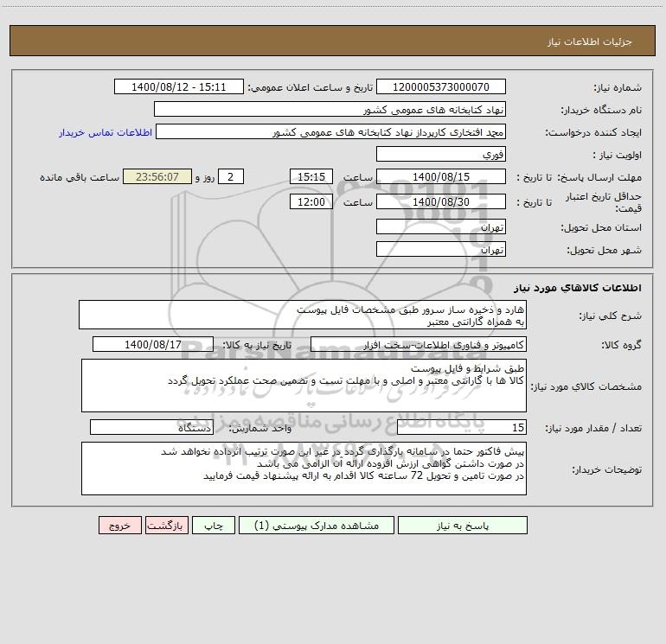The image size is (666, 644).
Task: Click response deadline date 1400/08/15
Action: point(441,176)
